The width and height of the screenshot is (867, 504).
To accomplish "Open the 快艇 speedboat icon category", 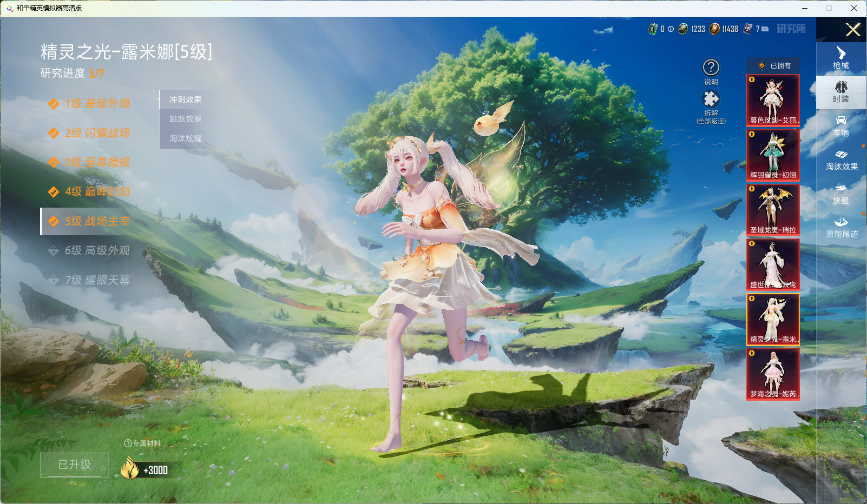I will pos(841,194).
